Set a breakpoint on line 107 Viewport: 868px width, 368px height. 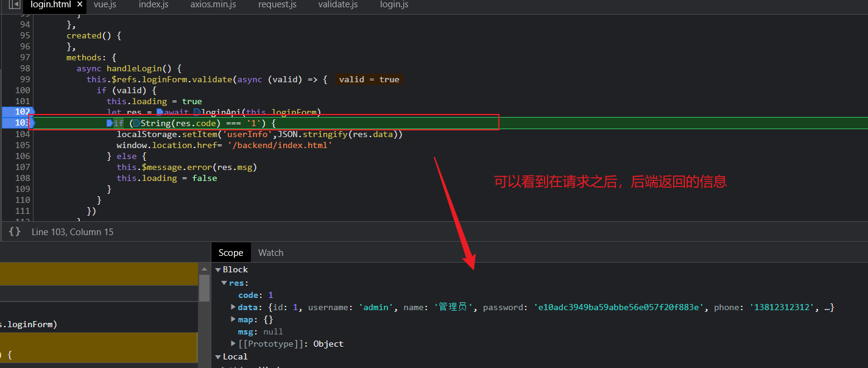click(22, 167)
